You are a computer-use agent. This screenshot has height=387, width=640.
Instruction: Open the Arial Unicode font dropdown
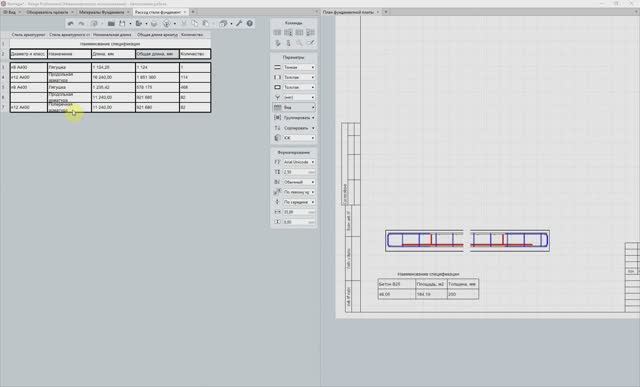[299, 162]
